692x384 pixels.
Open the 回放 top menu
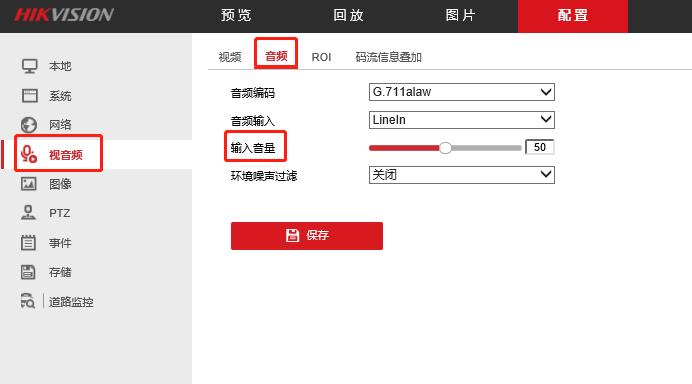pyautogui.click(x=348, y=15)
